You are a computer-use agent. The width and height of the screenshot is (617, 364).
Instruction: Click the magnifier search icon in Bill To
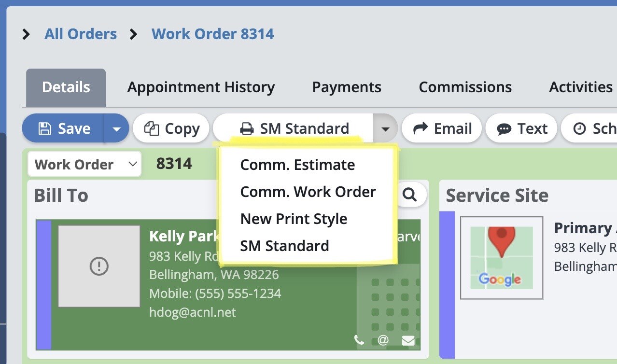coord(410,195)
